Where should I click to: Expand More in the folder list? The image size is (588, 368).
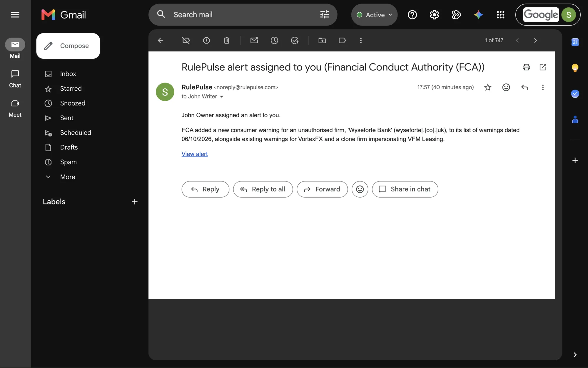67,177
